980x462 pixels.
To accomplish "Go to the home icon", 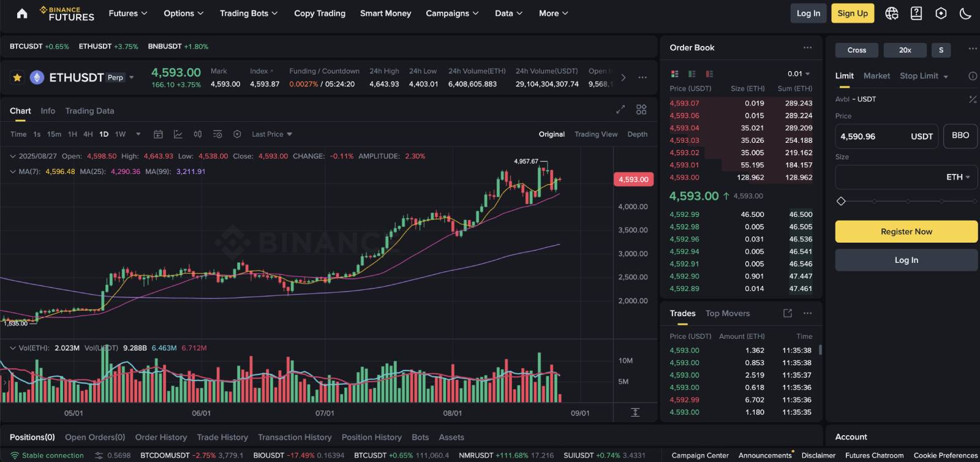I will (22, 13).
